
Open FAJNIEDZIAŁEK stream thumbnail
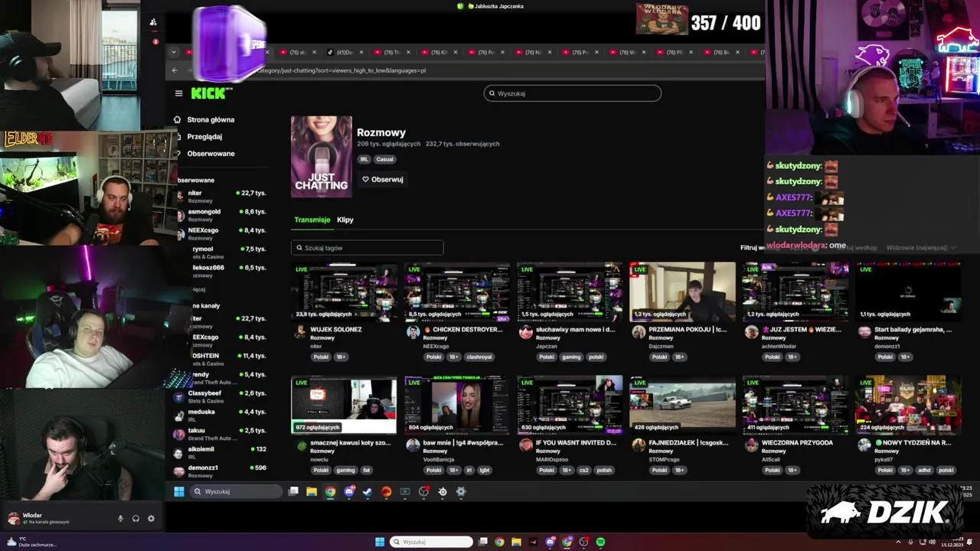pyautogui.click(x=682, y=405)
